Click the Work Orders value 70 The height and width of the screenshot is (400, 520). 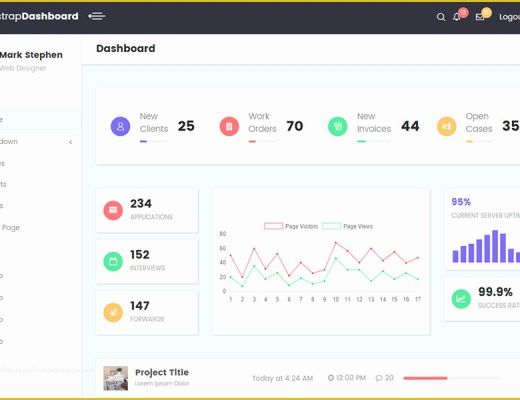coord(295,126)
